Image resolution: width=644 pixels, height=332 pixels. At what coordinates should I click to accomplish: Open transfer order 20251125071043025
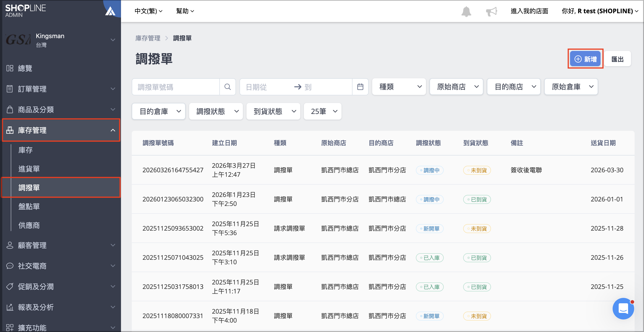[x=173, y=258]
